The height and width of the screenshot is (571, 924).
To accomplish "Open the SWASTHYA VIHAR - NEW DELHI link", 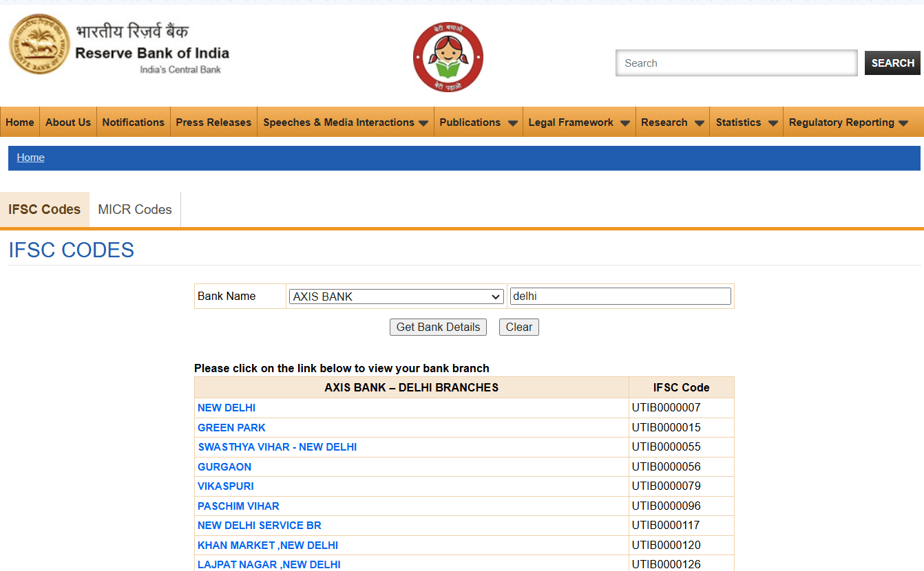I will click(x=277, y=446).
